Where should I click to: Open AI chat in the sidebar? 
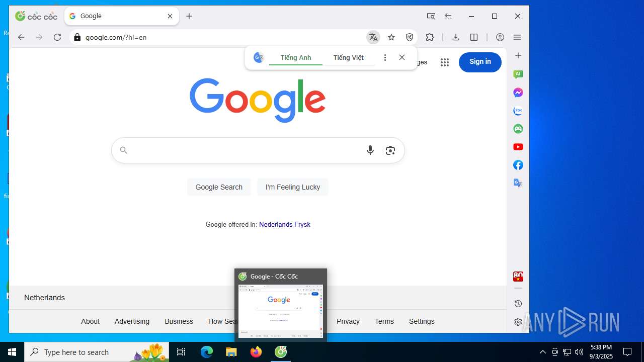[518, 74]
